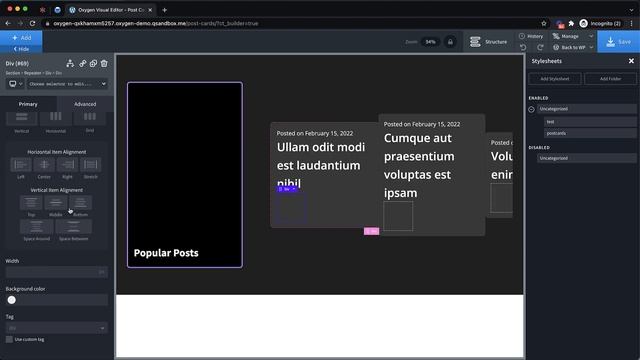Image resolution: width=640 pixels, height=360 pixels.
Task: Open the Manage menu
Action: (x=566, y=36)
